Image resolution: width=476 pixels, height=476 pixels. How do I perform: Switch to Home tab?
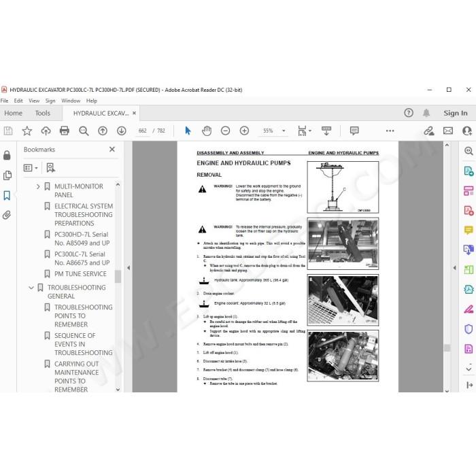click(x=13, y=114)
